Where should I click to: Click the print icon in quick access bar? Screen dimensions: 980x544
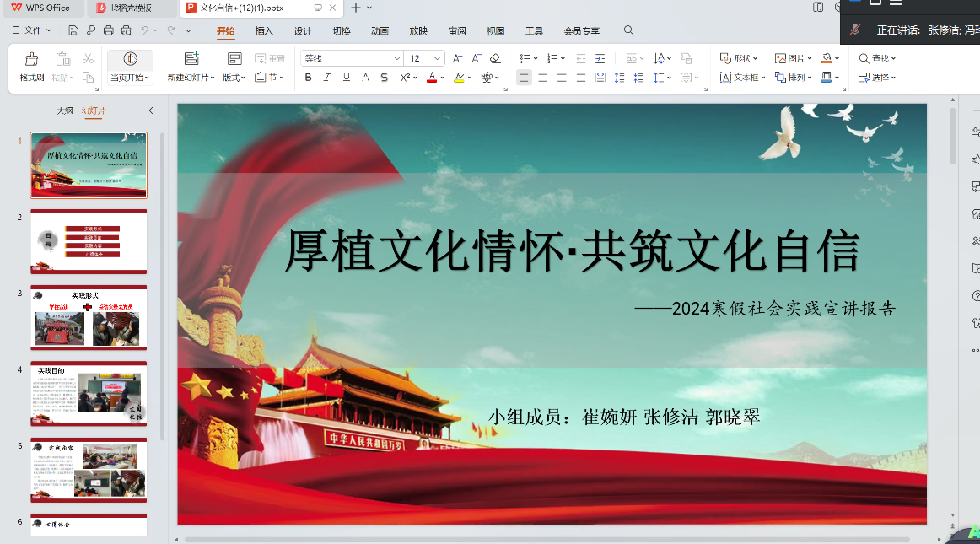click(x=108, y=30)
